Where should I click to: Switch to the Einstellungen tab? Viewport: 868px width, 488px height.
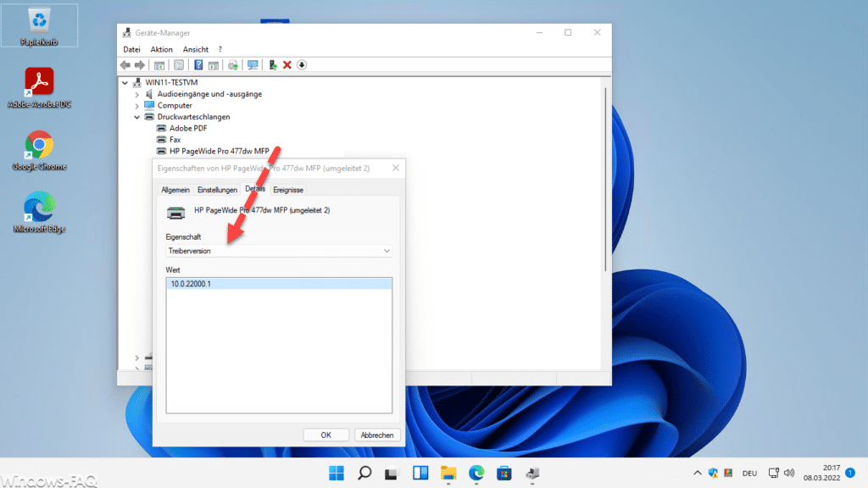click(217, 190)
